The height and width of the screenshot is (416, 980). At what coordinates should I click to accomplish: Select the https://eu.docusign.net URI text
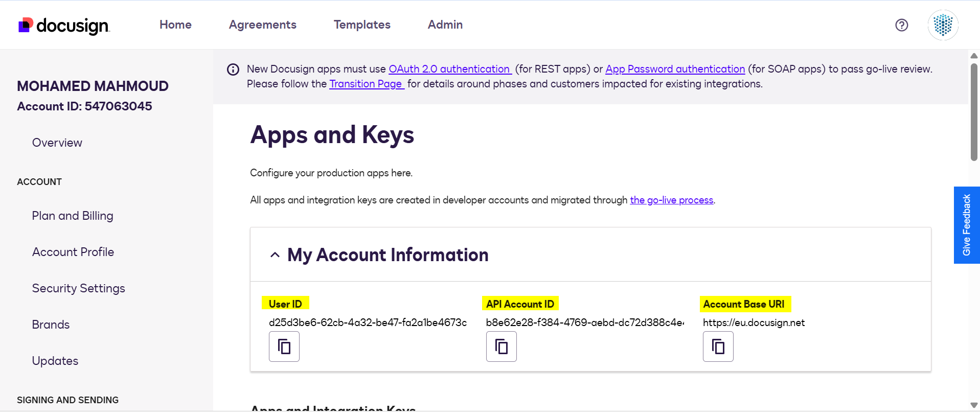click(x=754, y=322)
